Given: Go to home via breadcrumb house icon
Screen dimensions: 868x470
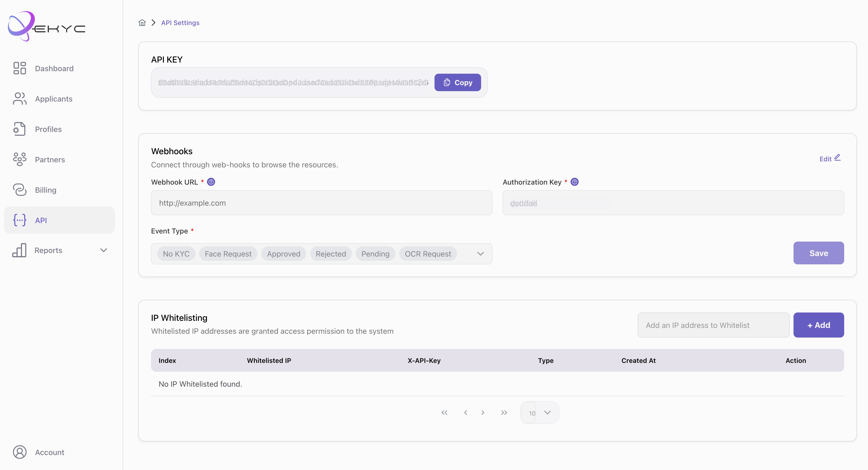Looking at the screenshot, I should click(x=142, y=23).
